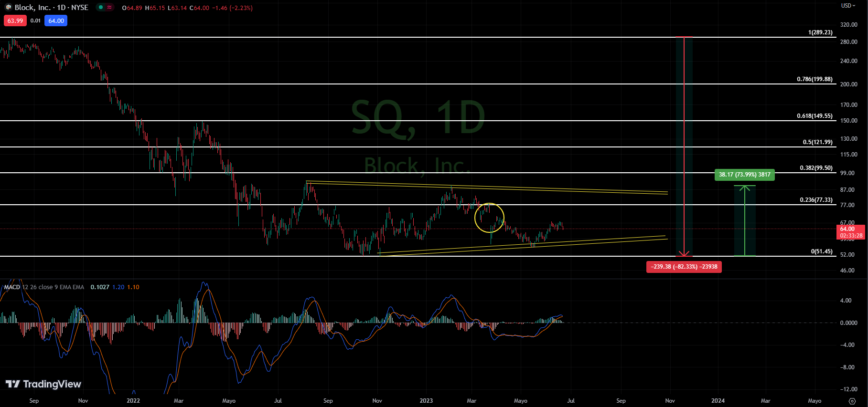Click the high price H65.15 value

(155, 8)
